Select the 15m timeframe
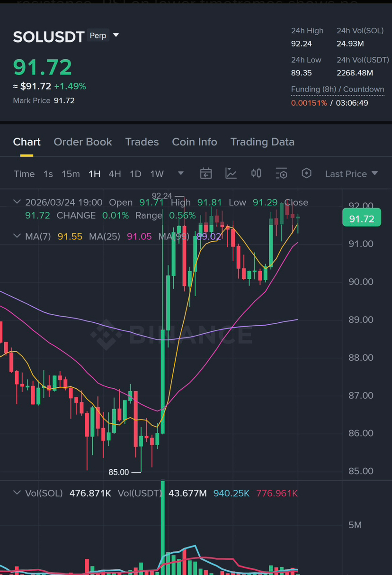The height and width of the screenshot is (575, 392). tap(71, 174)
